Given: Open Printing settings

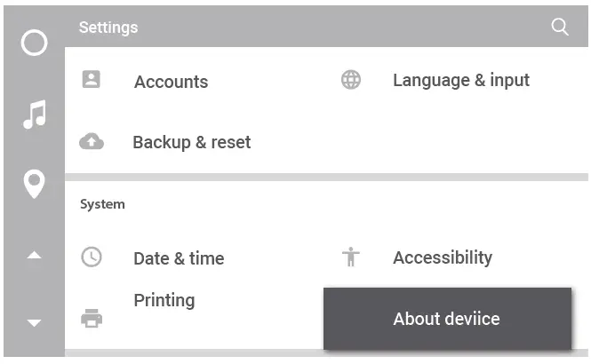Looking at the screenshot, I should pyautogui.click(x=164, y=300).
